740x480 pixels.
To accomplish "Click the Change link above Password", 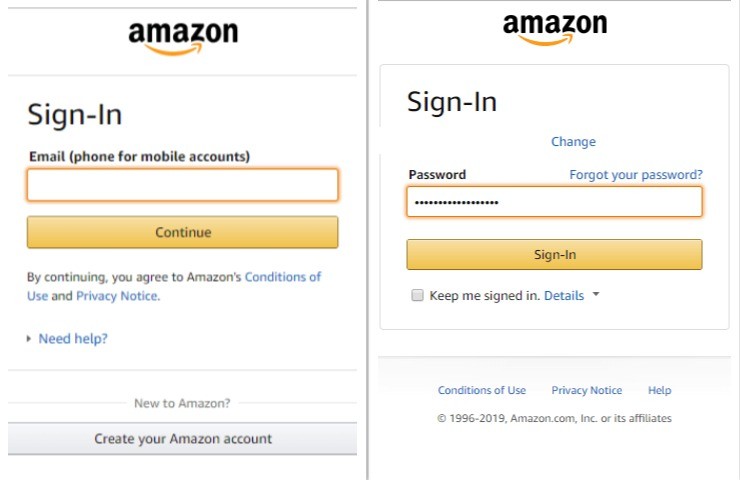I will pyautogui.click(x=573, y=142).
